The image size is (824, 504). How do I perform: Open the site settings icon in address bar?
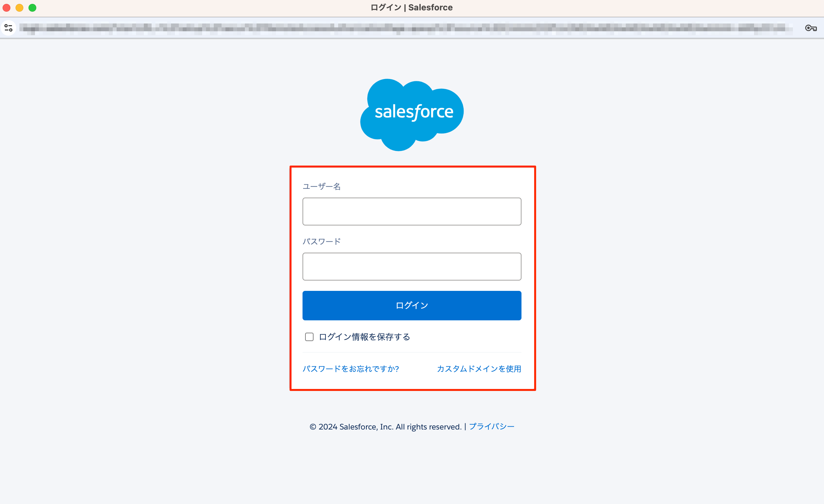(x=8, y=28)
